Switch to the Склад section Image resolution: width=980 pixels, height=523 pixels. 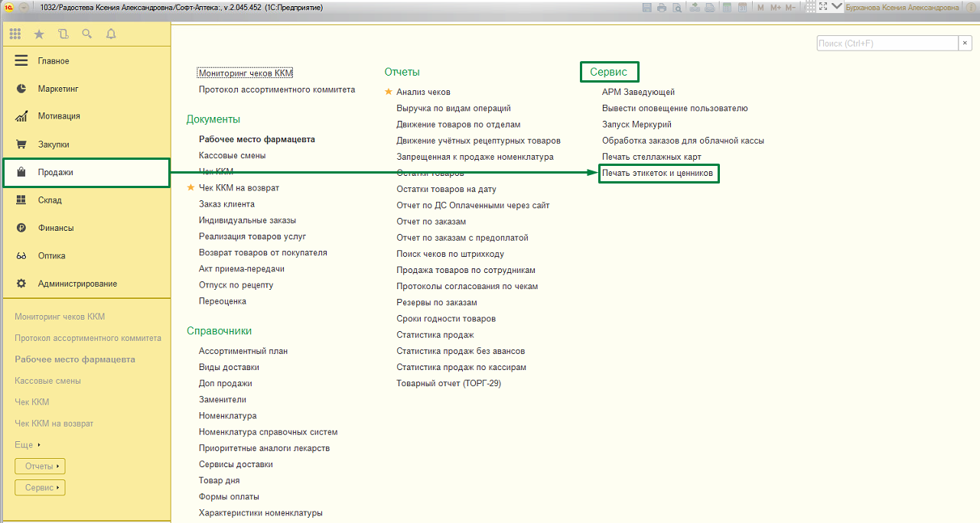pyautogui.click(x=50, y=200)
